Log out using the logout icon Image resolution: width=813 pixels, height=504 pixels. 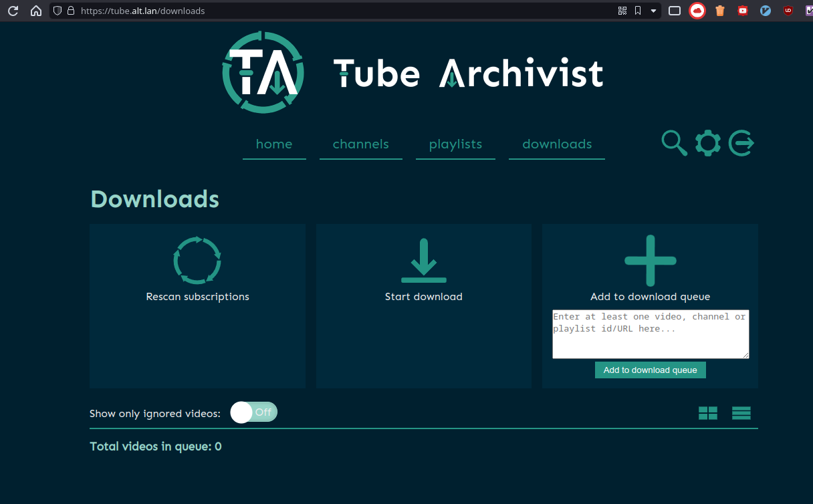point(741,143)
